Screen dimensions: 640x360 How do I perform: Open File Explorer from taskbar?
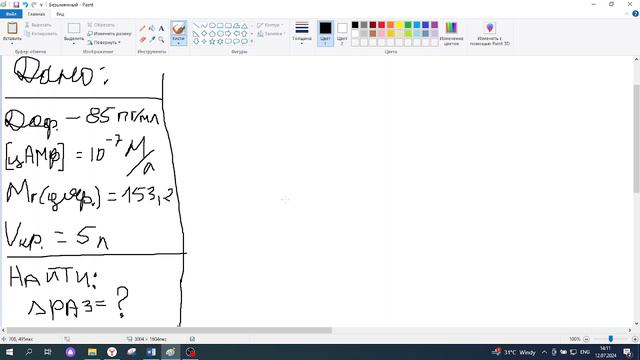[92, 352]
